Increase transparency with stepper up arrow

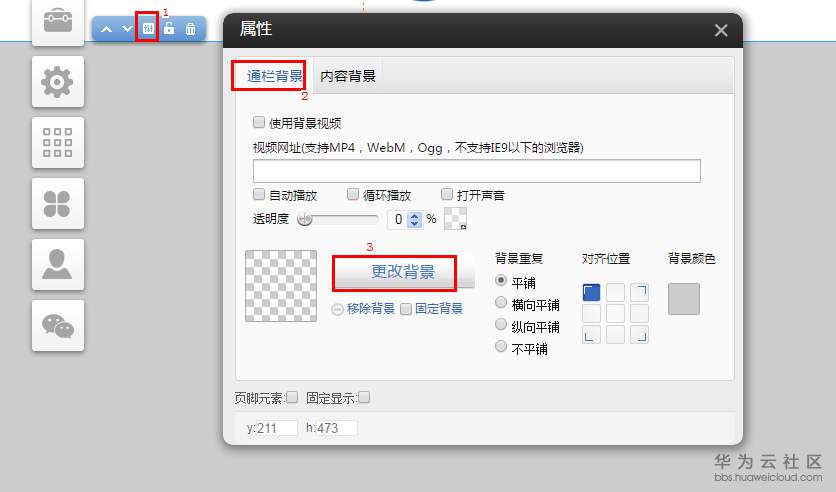coord(415,215)
